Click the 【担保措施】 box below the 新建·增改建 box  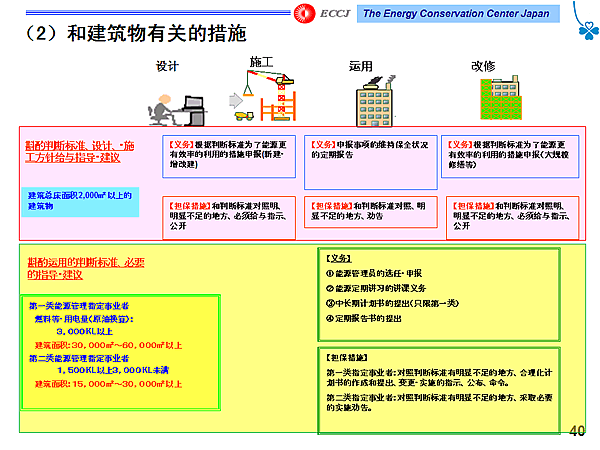coord(229,218)
